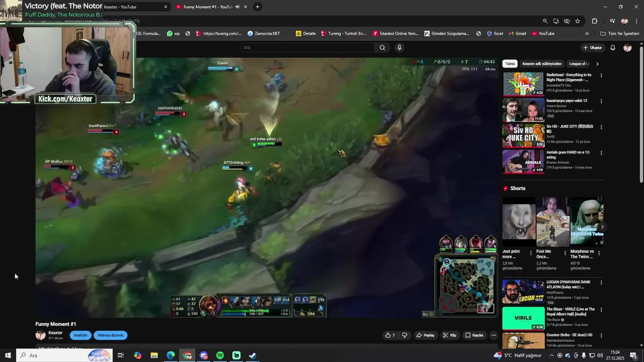
Task: Open File Explorer from taskbar
Action: 154,355
